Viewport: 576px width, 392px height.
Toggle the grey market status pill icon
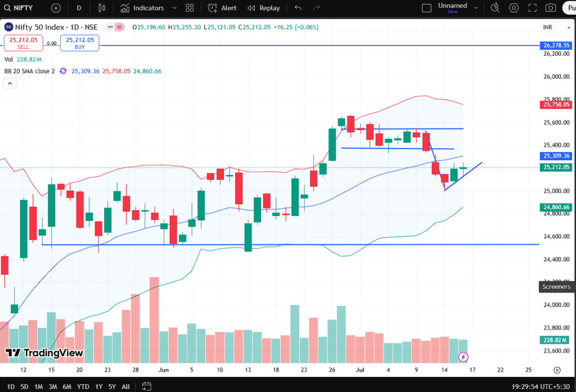tap(110, 27)
